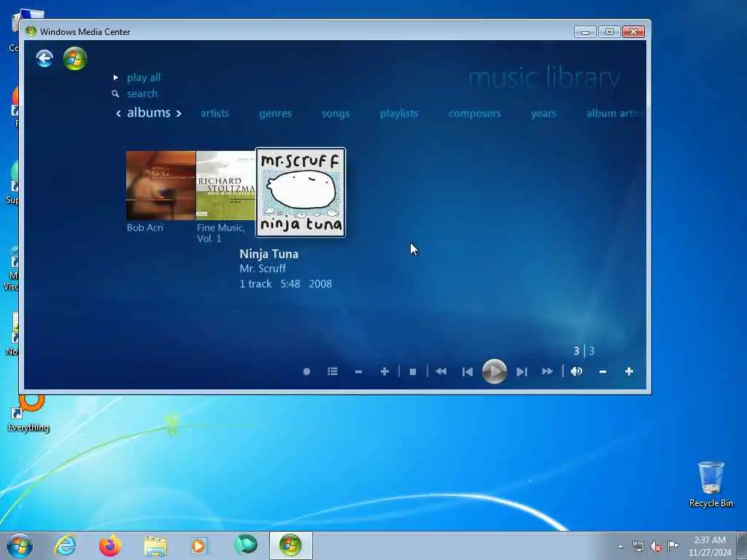The width and height of the screenshot is (747, 560).
Task: Lower volume with the minus button
Action: pyautogui.click(x=603, y=371)
